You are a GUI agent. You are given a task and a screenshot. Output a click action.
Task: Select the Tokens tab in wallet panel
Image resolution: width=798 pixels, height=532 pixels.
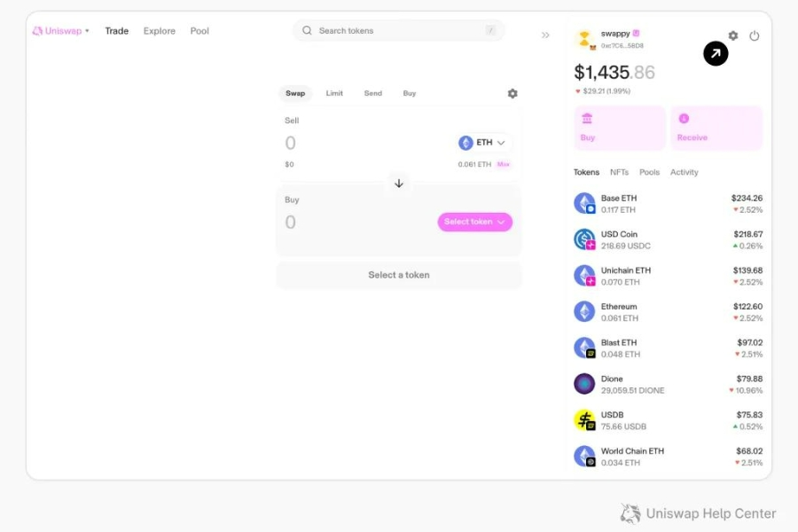[586, 172]
